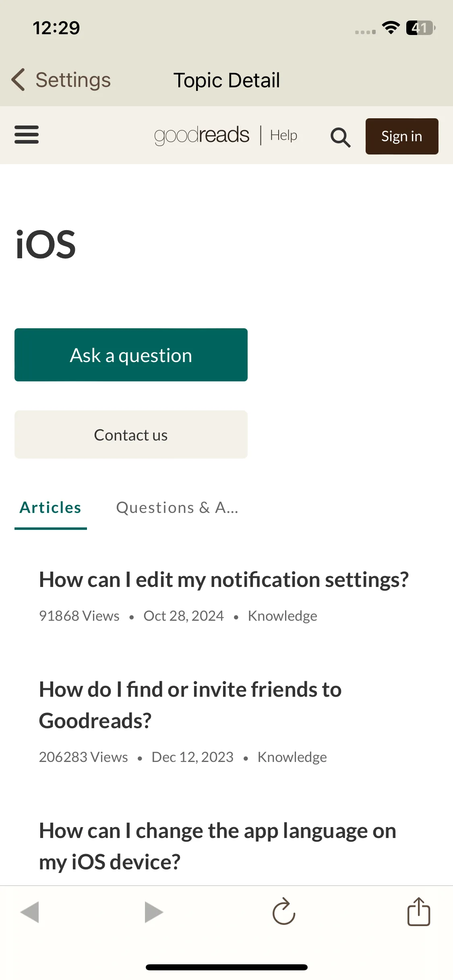Reload the page with refresh icon

click(x=284, y=911)
